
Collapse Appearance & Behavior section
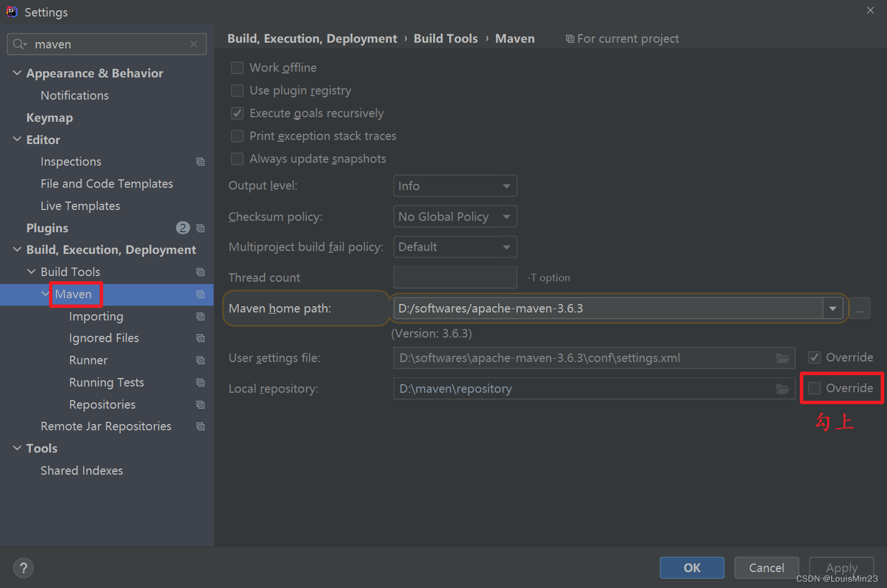(x=17, y=73)
